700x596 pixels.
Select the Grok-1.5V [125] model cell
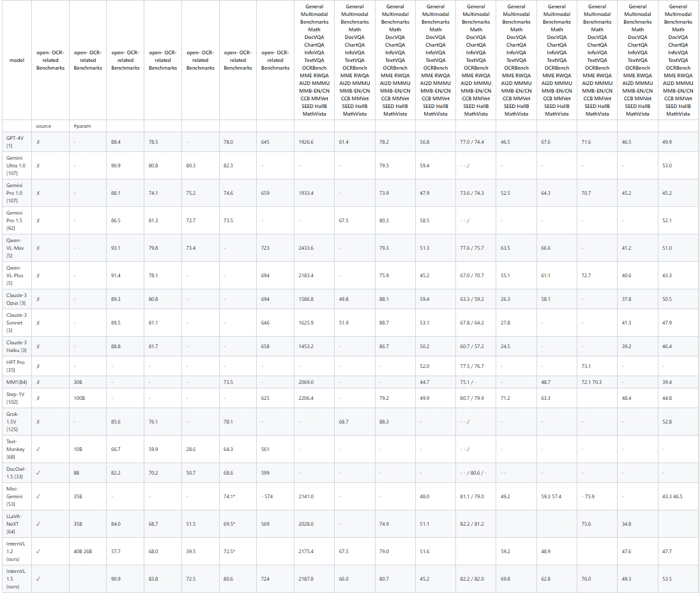(17, 422)
